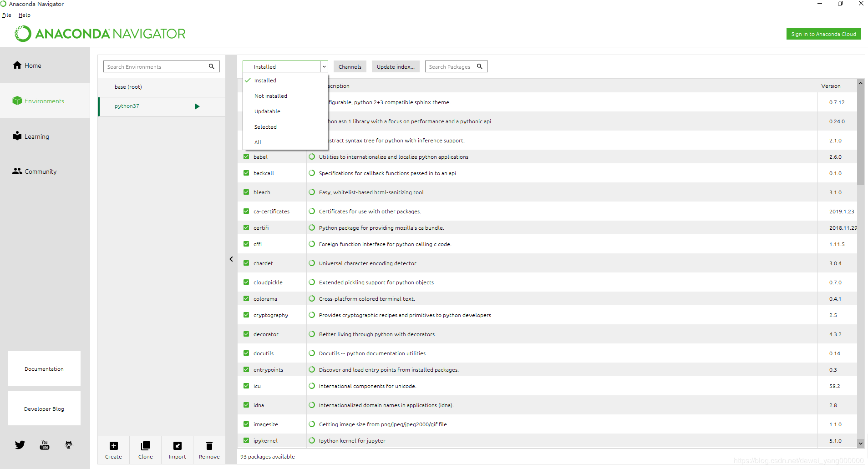Click the cffi package status circle icon
The width and height of the screenshot is (868, 469).
pos(312,244)
